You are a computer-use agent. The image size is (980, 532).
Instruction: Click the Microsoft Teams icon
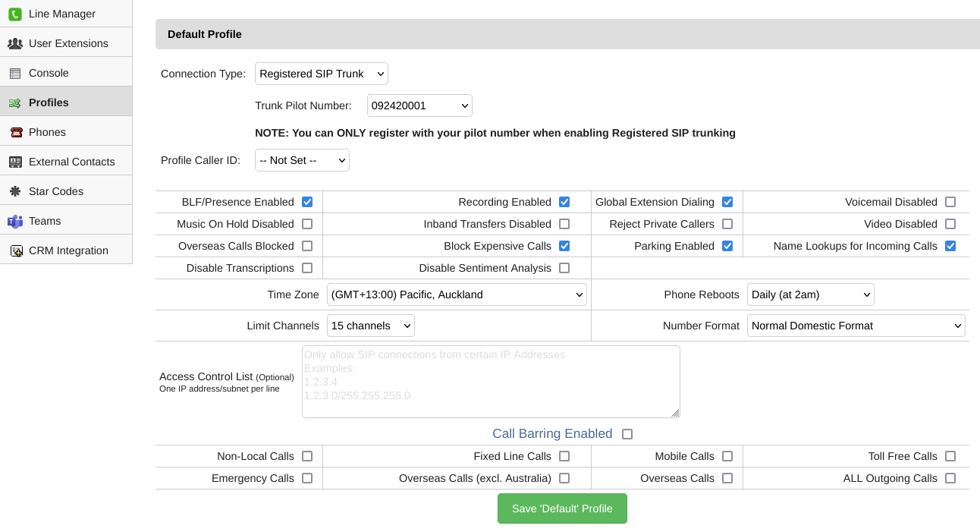pos(15,221)
